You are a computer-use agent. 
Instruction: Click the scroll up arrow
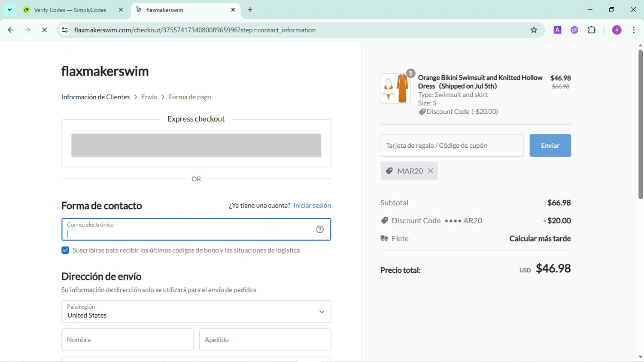point(640,45)
